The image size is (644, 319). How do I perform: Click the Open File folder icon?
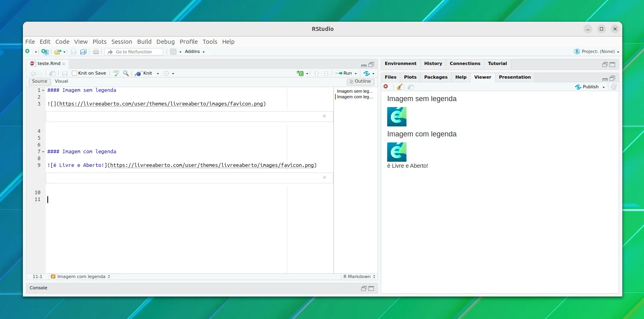point(58,52)
